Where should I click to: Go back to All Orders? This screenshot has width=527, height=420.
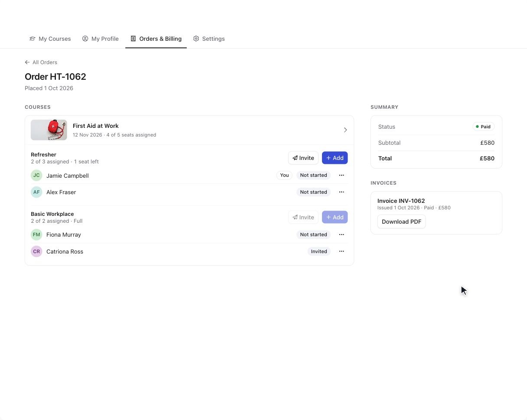click(x=41, y=62)
